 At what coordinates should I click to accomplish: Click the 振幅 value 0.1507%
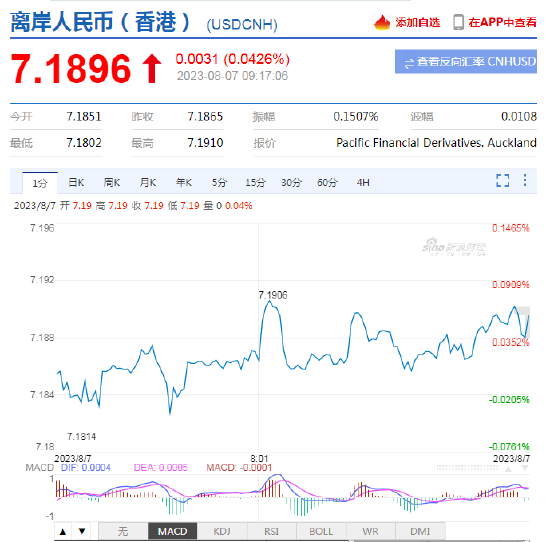click(x=356, y=116)
